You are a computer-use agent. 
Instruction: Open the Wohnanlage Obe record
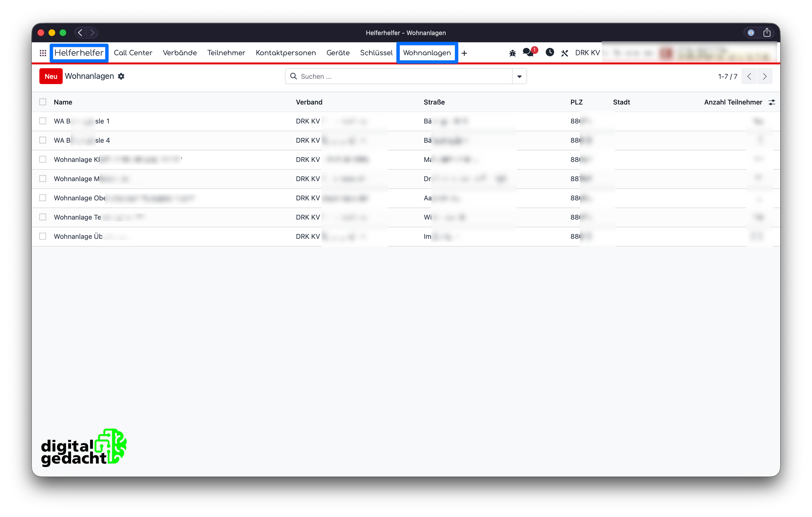(406, 198)
